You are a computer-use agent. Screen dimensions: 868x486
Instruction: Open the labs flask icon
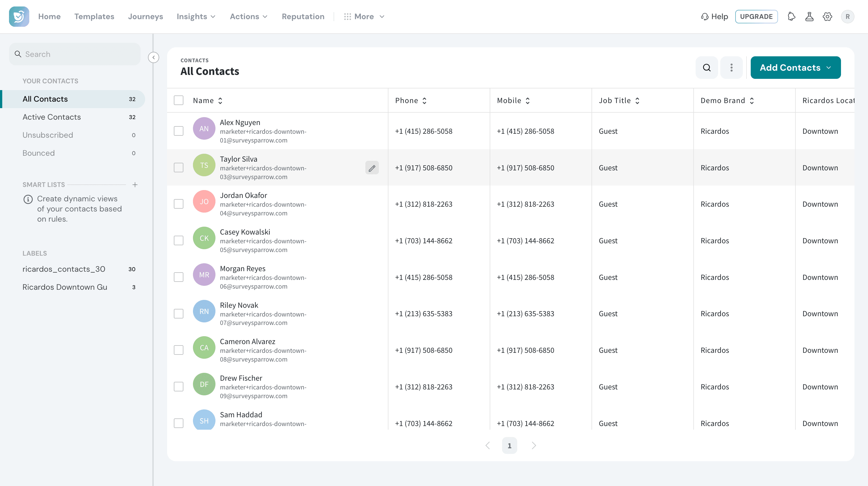(x=809, y=17)
